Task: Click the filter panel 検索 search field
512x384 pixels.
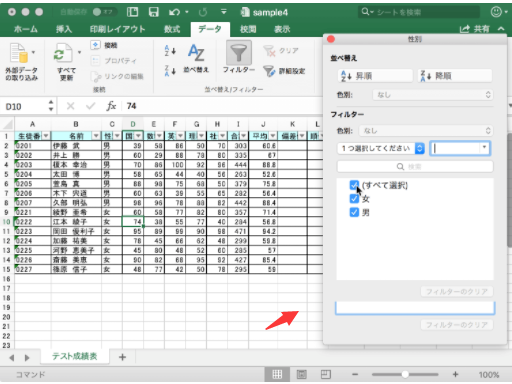Action: click(x=415, y=166)
